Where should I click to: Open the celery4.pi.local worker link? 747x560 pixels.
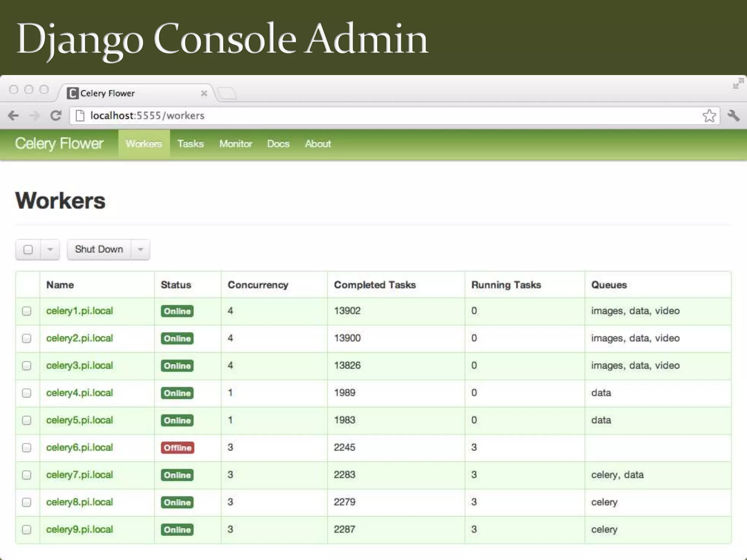point(80,393)
